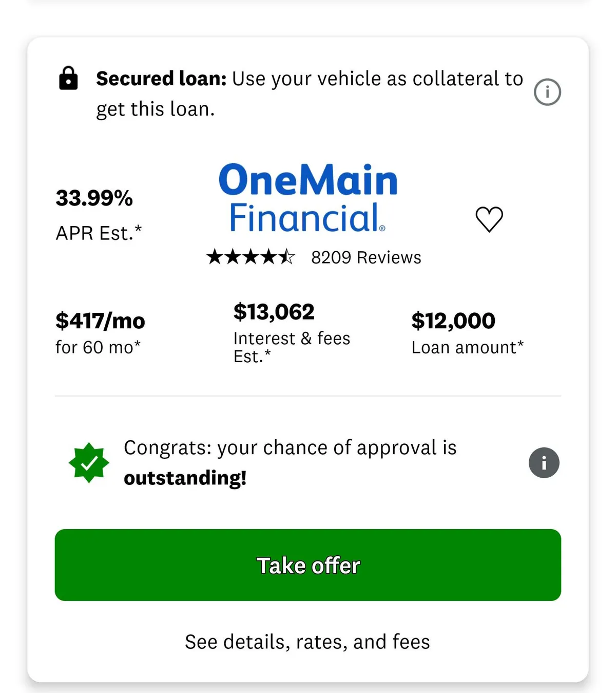The width and height of the screenshot is (616, 693).
Task: Click the 33.99% APR value
Action: [x=94, y=198]
